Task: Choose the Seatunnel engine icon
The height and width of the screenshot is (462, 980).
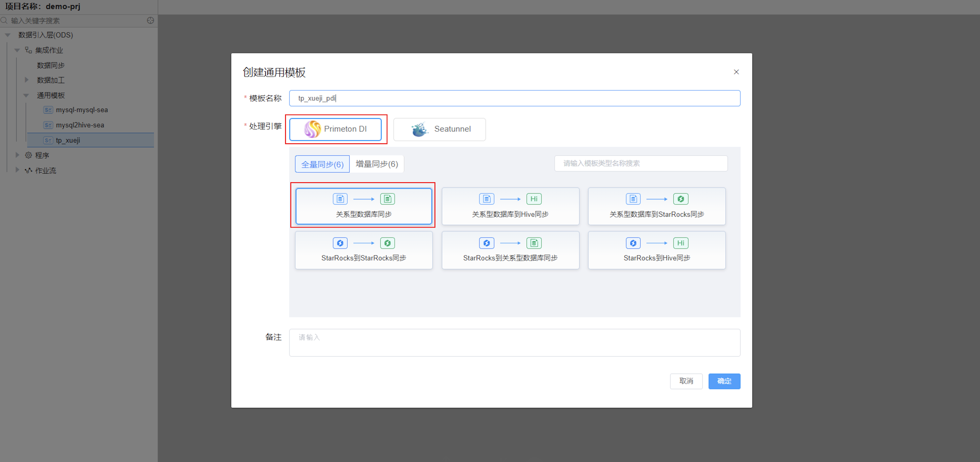Action: [x=419, y=129]
